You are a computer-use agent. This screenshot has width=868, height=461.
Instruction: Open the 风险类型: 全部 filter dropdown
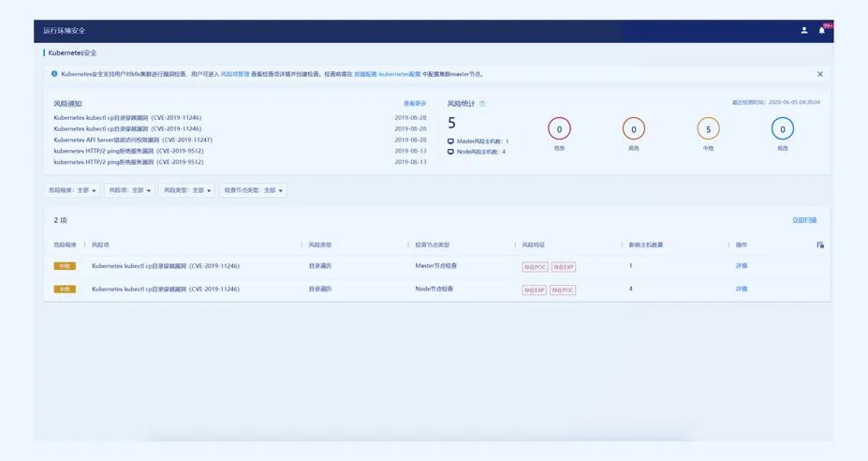point(187,190)
